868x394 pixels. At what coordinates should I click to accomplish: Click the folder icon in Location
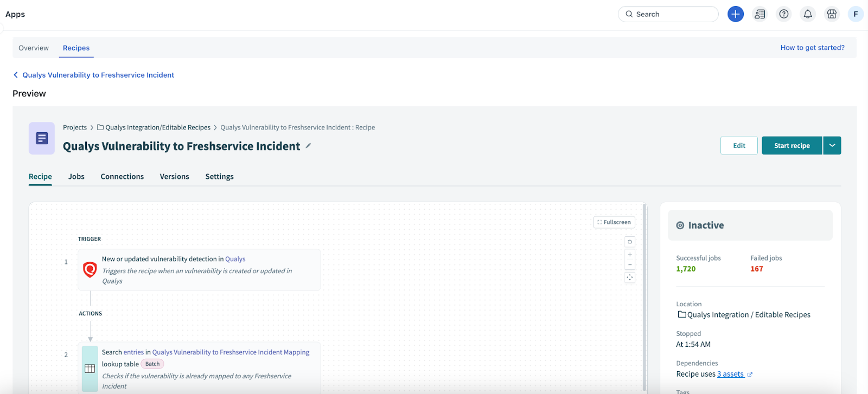coord(682,314)
